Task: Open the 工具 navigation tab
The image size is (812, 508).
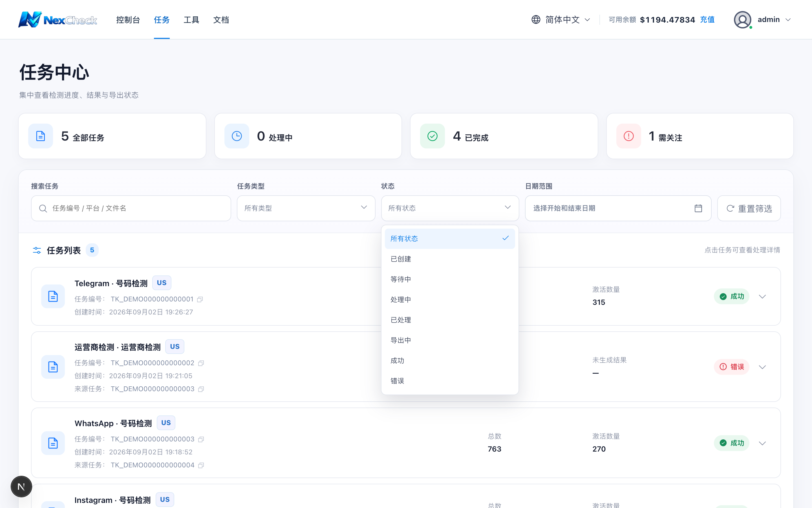Action: click(x=192, y=20)
